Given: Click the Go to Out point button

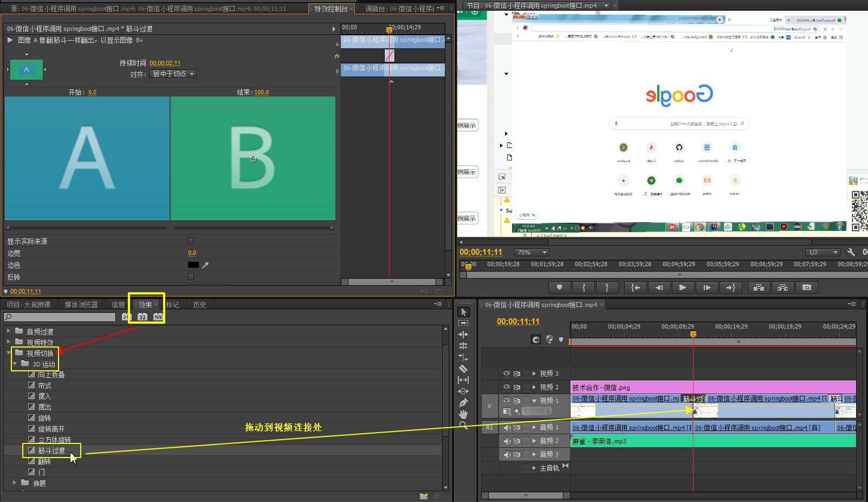Looking at the screenshot, I should [x=730, y=287].
